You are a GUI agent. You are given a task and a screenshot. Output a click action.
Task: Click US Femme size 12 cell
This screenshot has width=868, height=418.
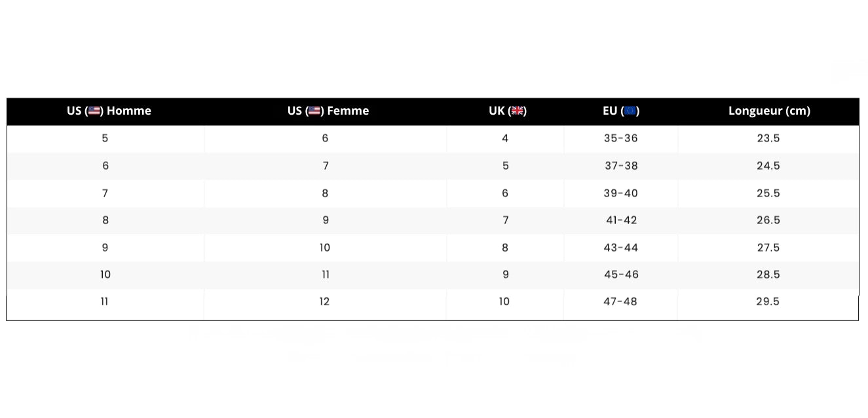[x=325, y=301]
